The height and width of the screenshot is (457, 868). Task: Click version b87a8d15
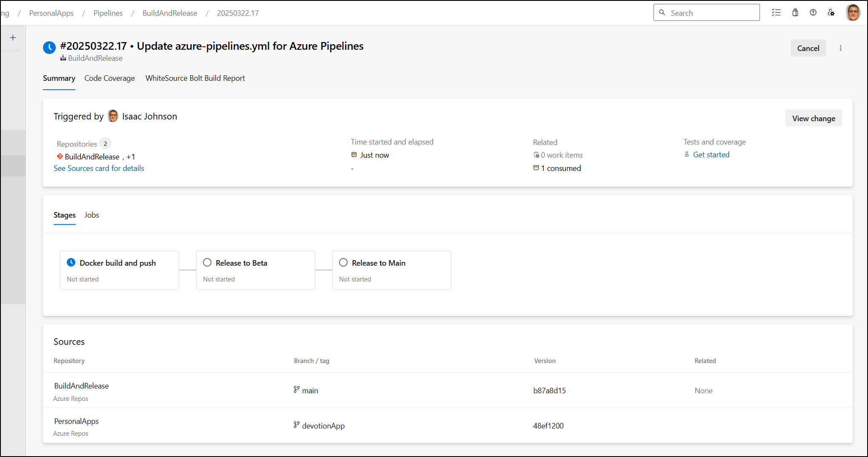pos(549,391)
